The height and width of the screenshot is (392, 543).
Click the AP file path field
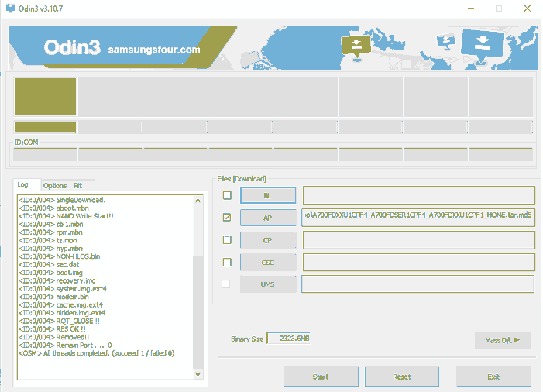(418, 218)
